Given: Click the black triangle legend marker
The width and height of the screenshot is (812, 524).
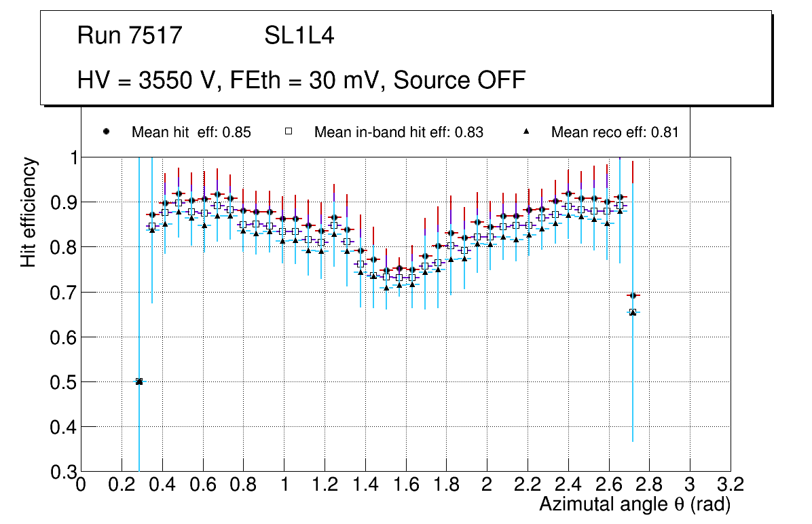Looking at the screenshot, I should (x=526, y=132).
